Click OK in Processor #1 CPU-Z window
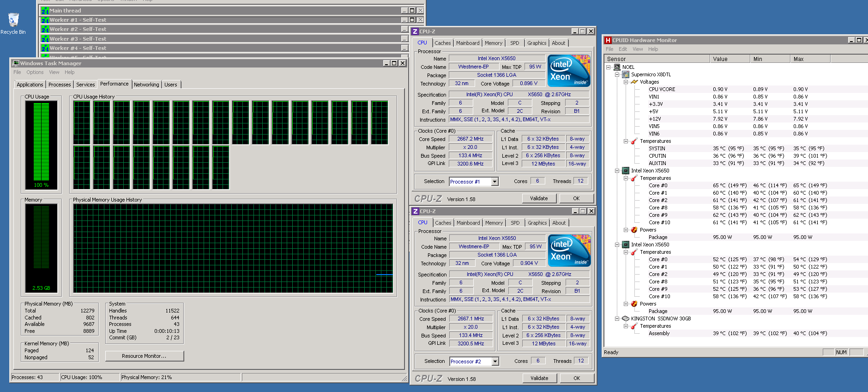This screenshot has width=868, height=392. [576, 198]
